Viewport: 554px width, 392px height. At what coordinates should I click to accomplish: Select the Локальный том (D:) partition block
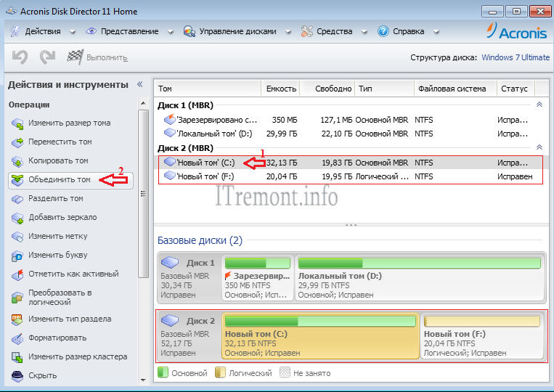(420, 278)
